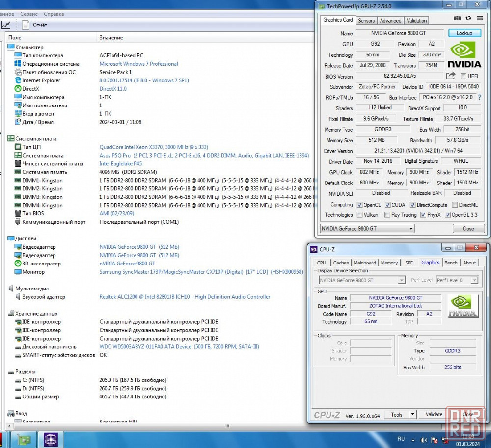Open the CPU-Z Bench tab
This screenshot has height=448, width=491.
click(451, 263)
